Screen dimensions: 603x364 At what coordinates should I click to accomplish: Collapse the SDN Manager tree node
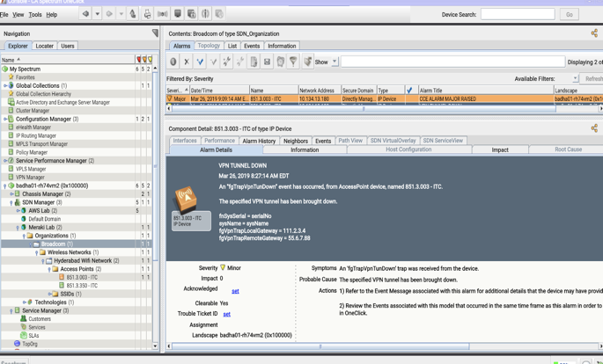coord(11,203)
